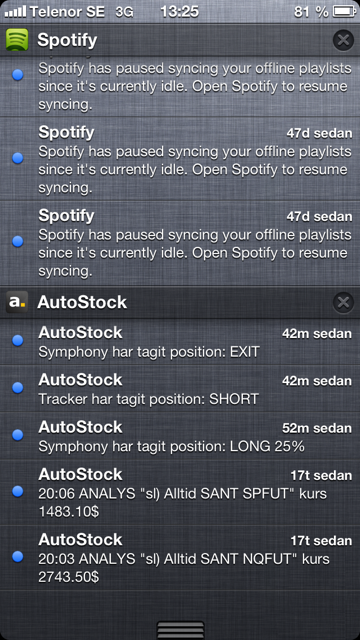Tap blue dot beside SPFUT 1483.10$ notification

click(x=18, y=491)
